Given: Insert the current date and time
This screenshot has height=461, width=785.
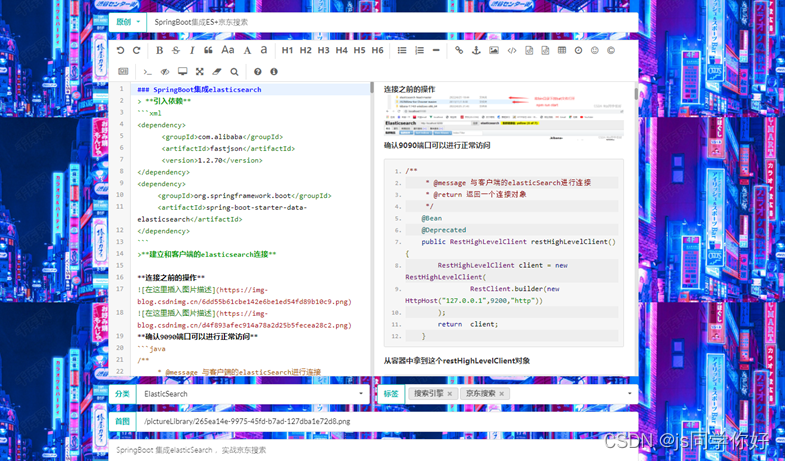Looking at the screenshot, I should (578, 50).
